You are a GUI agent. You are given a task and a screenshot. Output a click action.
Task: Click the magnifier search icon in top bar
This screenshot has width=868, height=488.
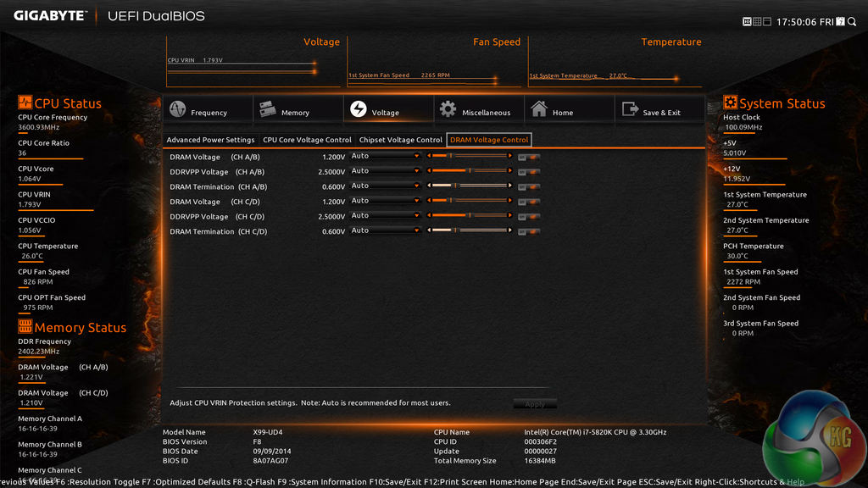[x=852, y=21]
